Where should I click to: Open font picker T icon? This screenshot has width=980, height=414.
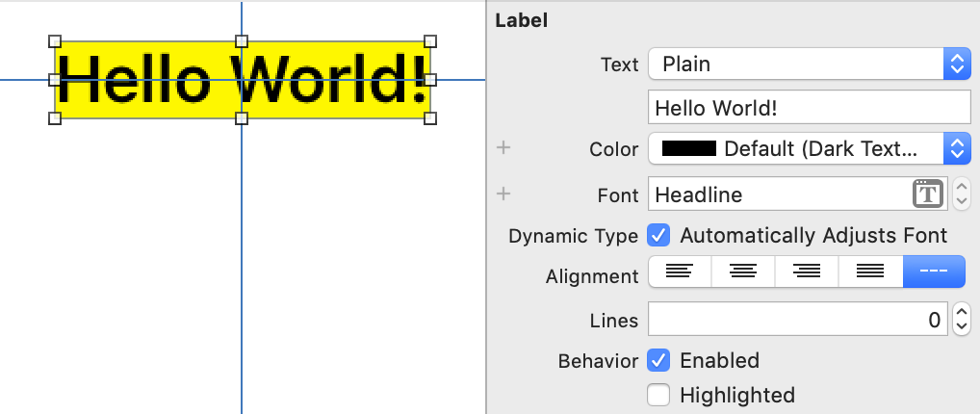[x=927, y=194]
